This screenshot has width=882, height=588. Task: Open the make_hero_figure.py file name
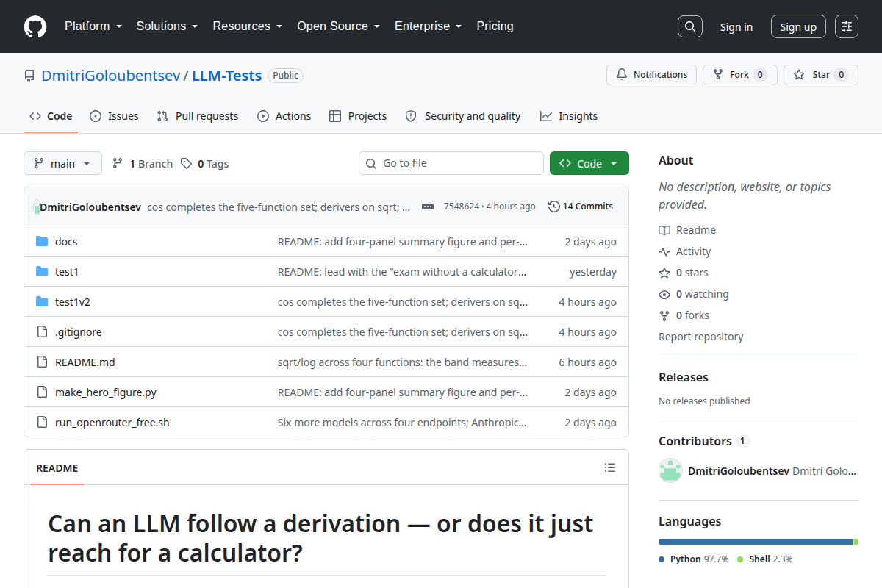click(x=106, y=392)
